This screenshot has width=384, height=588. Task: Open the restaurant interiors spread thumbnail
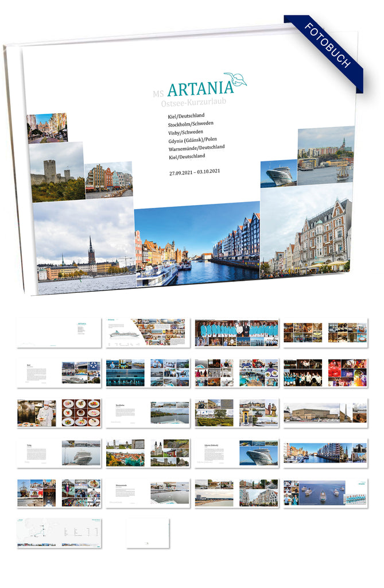[325, 333]
